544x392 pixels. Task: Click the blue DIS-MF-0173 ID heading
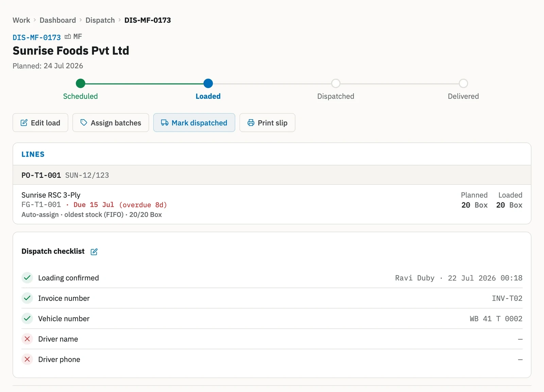(37, 37)
